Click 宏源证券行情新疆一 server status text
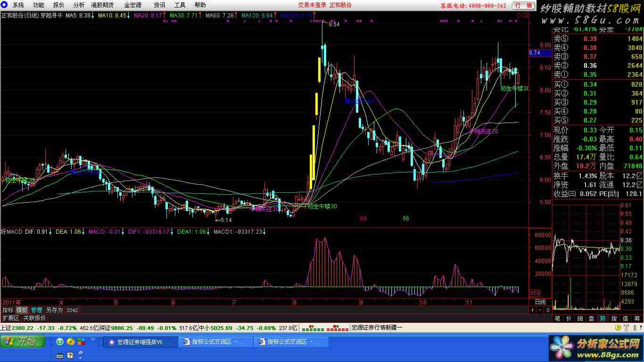Screen dimensions: 644x362 [x=377, y=328]
